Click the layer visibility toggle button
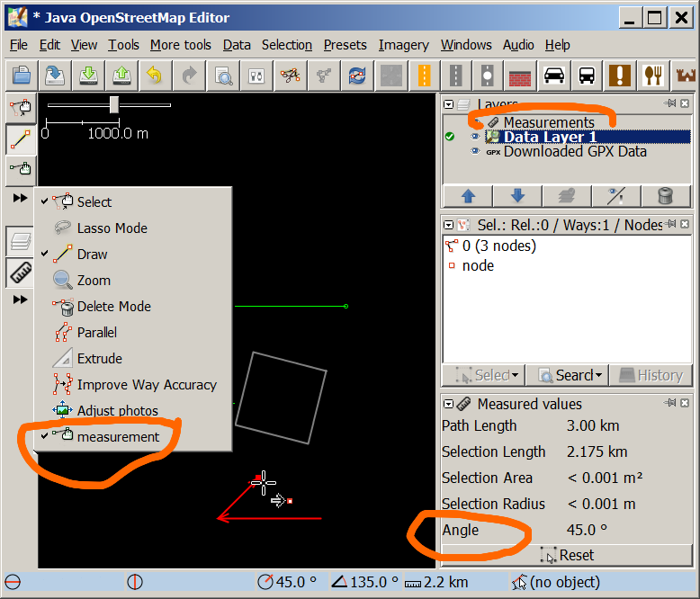 pos(616,195)
